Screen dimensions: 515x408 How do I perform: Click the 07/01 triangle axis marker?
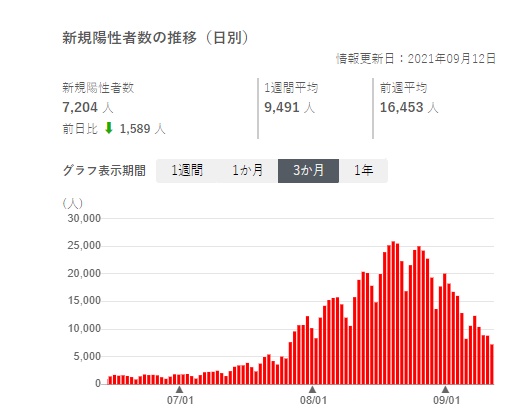(179, 389)
